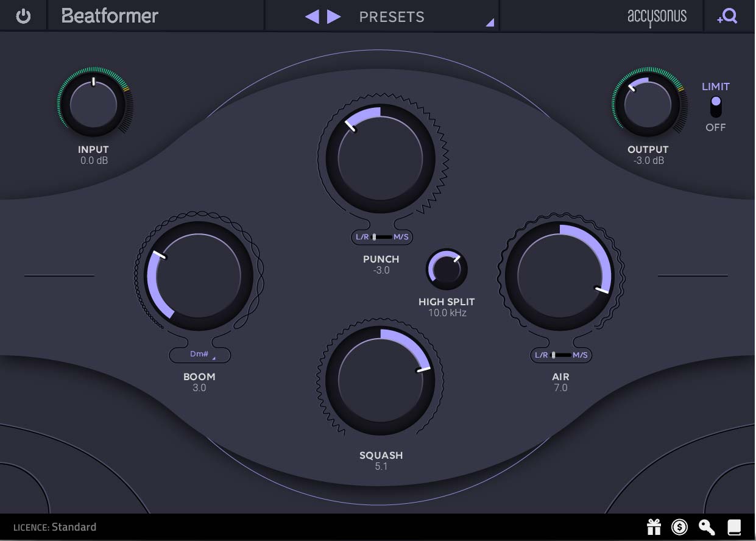Click the BOOM knob
Image resolution: width=756 pixels, height=541 pixels.
point(199,276)
